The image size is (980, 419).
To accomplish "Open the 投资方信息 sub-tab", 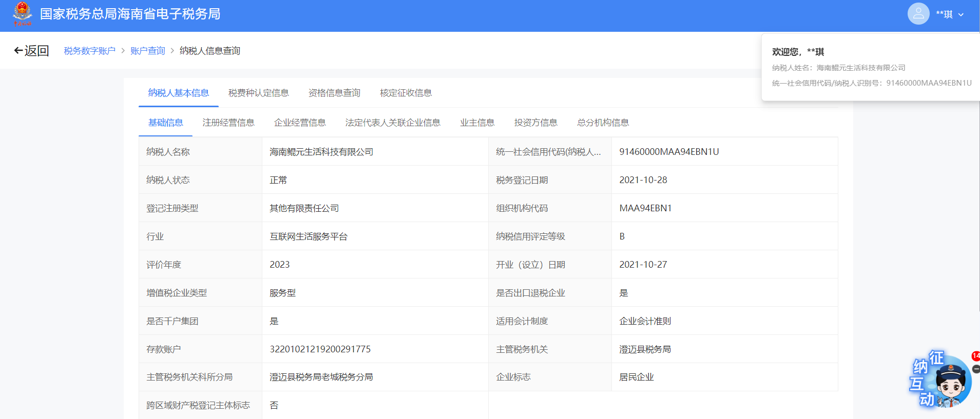I will click(x=535, y=123).
